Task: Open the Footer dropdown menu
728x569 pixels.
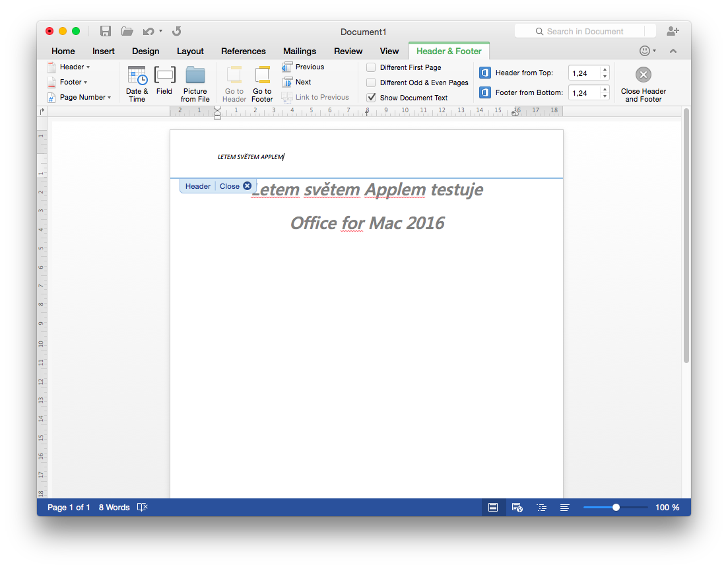Action: pos(73,82)
